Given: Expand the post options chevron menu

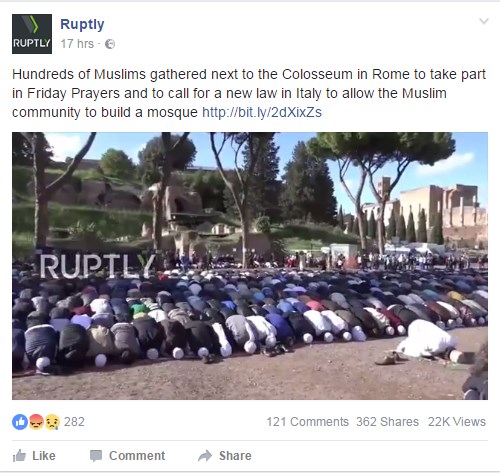Looking at the screenshot, I should click(x=484, y=21).
